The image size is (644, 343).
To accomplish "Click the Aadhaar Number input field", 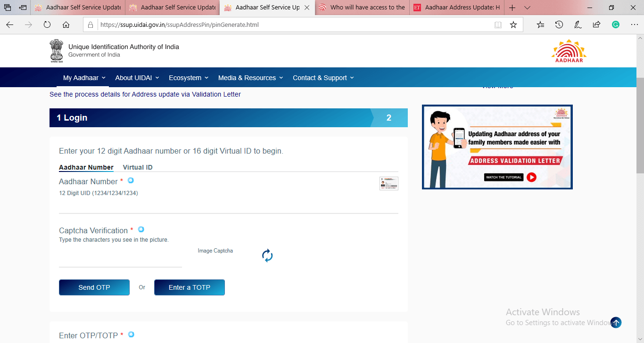I will (228, 206).
